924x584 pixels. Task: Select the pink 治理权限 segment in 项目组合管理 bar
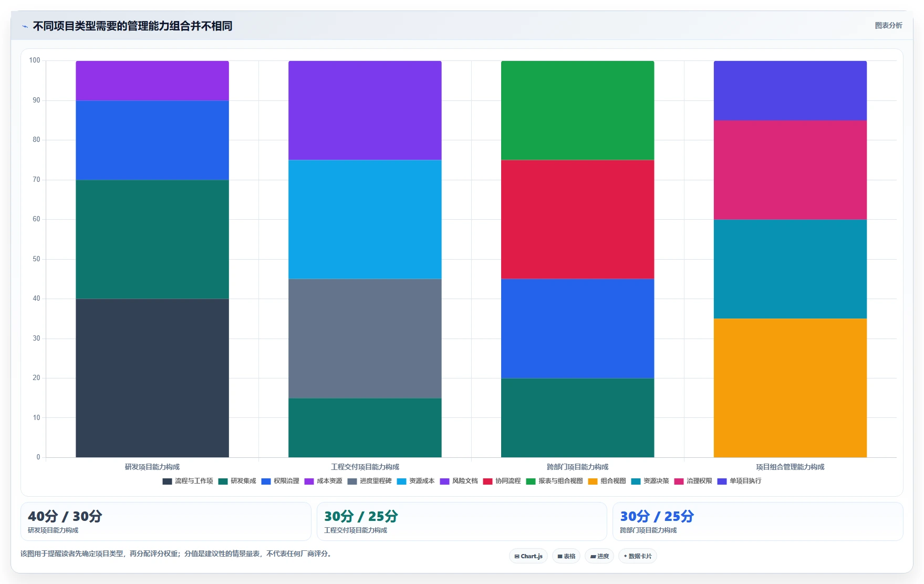(790, 170)
